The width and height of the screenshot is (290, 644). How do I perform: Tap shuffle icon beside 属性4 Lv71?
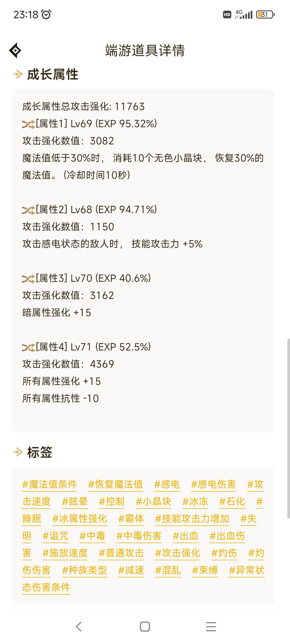coord(28,347)
